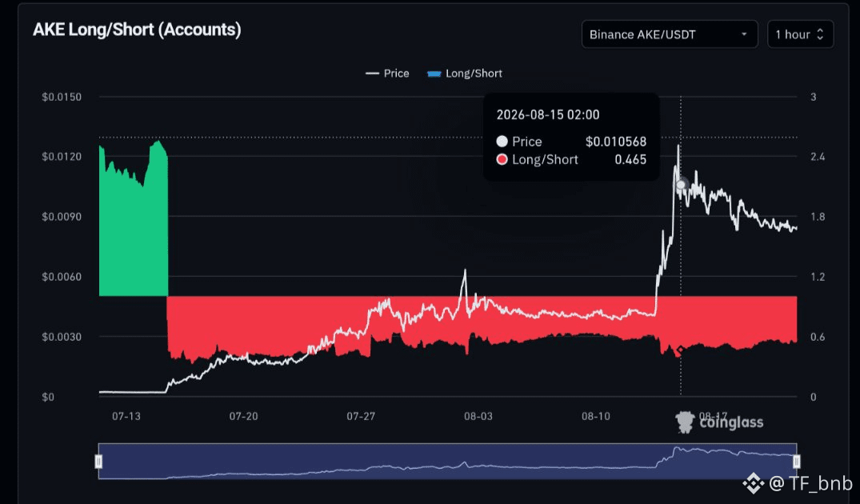Click the left handle of range slider
The width and height of the screenshot is (860, 504).
click(x=98, y=462)
